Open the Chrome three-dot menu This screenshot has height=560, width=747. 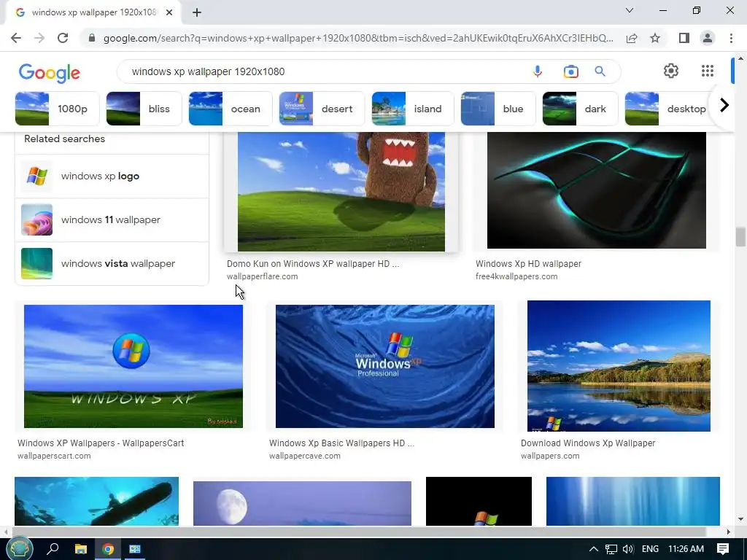(731, 38)
